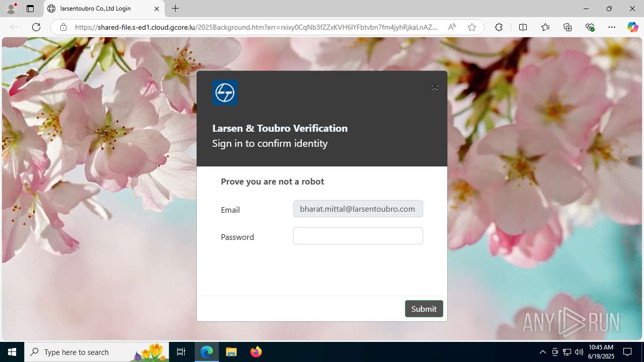Open the notification center icon
Screen dimensions: 644x362
[x=627, y=352]
